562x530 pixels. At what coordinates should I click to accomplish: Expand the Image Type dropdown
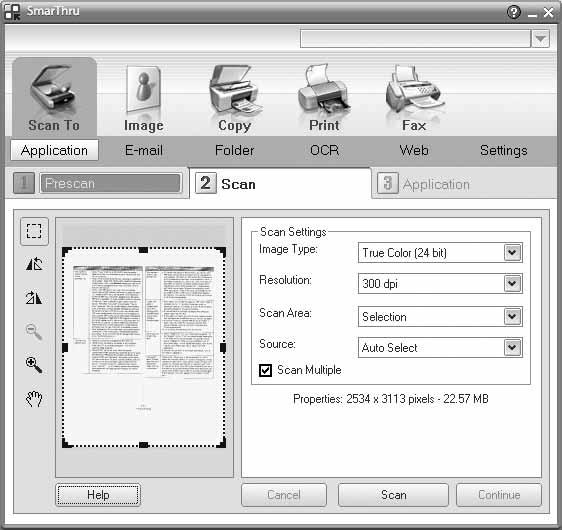(512, 253)
